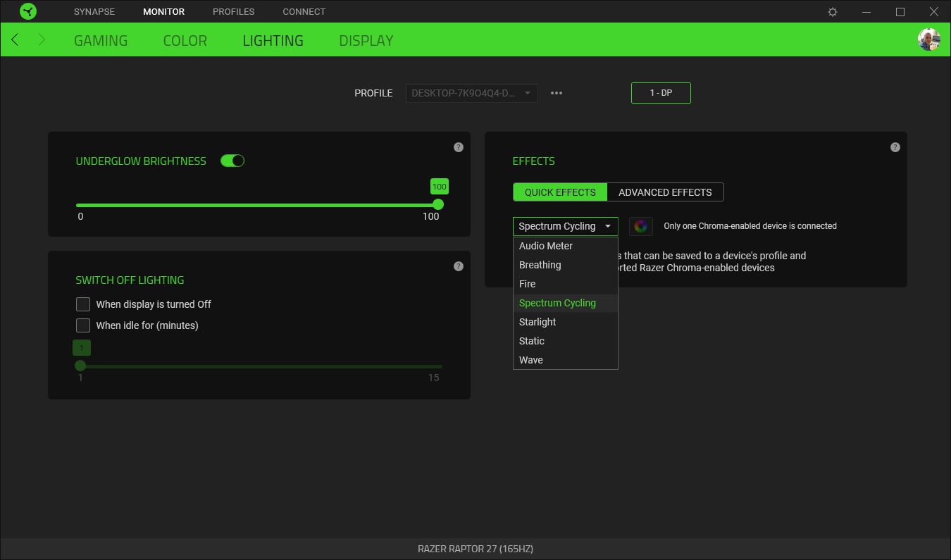Close the Razer Synapse window

(934, 12)
